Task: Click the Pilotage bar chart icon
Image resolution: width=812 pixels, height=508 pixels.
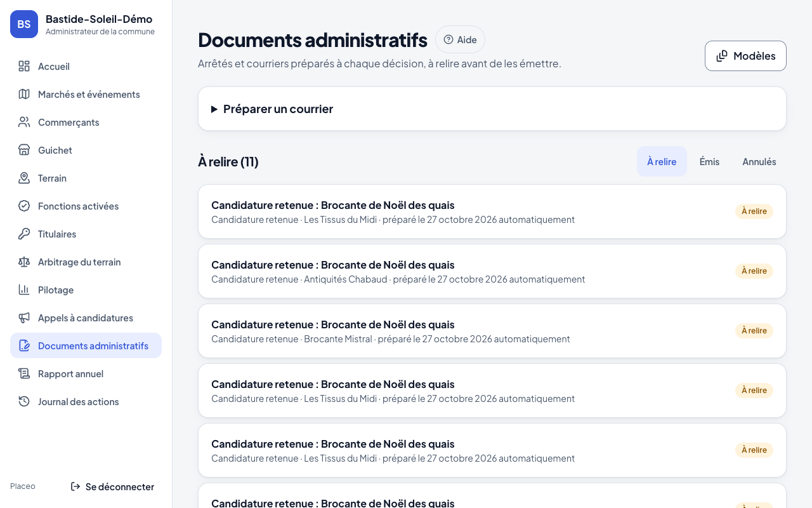Action: [x=24, y=290]
